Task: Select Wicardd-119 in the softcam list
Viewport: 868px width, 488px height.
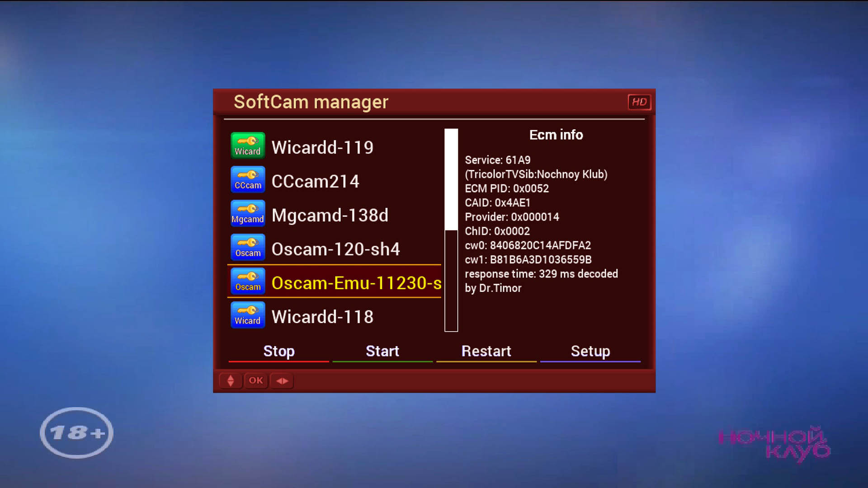Action: tap(322, 148)
